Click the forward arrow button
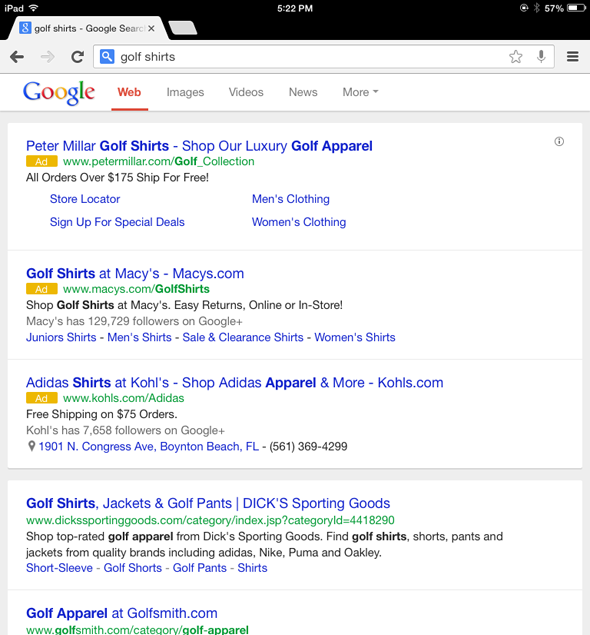The width and height of the screenshot is (590, 635). click(x=47, y=57)
